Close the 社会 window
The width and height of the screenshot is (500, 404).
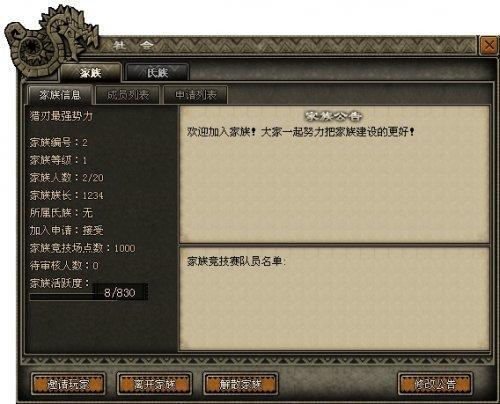pyautogui.click(x=489, y=45)
